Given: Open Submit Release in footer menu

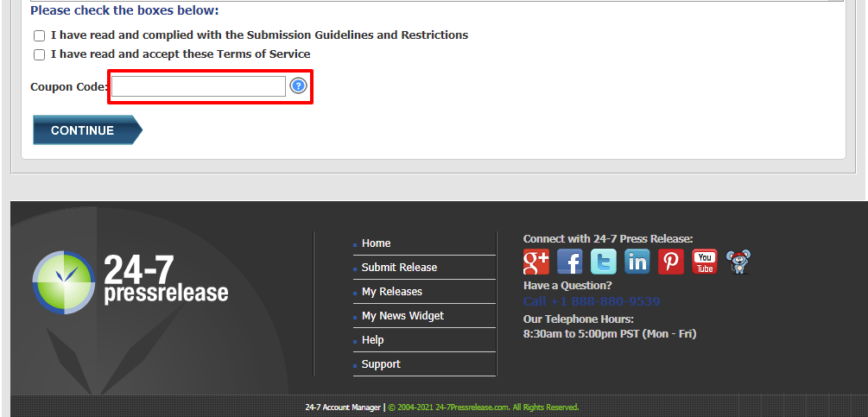Looking at the screenshot, I should point(399,267).
